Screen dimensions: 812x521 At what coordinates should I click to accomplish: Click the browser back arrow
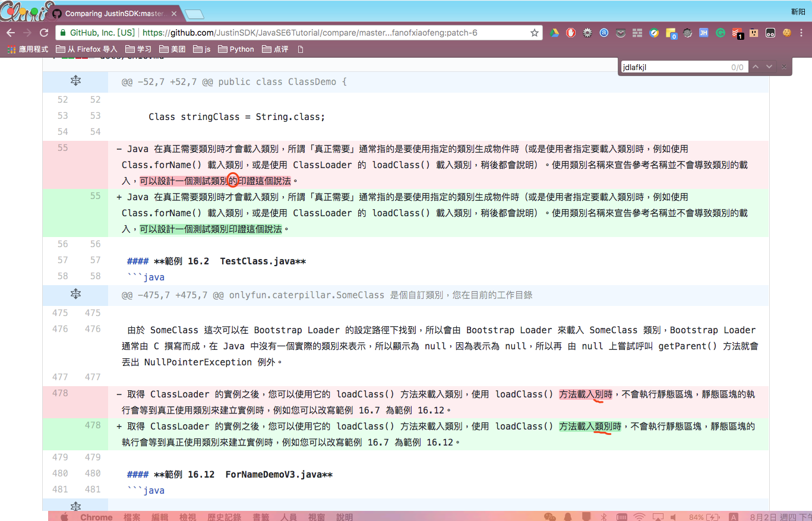pyautogui.click(x=11, y=33)
